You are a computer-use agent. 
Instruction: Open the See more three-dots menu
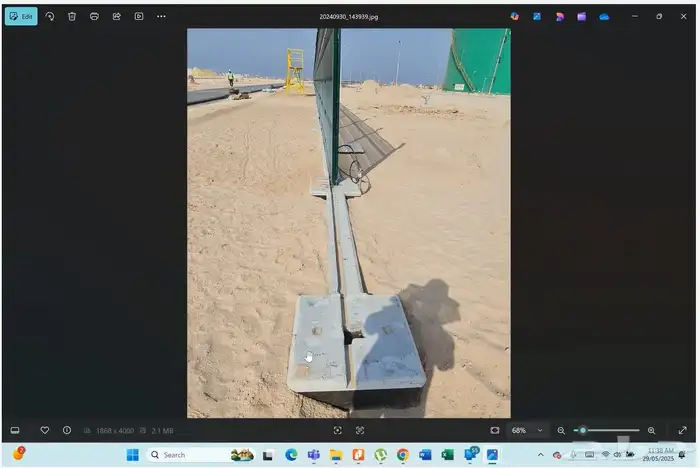(x=161, y=16)
